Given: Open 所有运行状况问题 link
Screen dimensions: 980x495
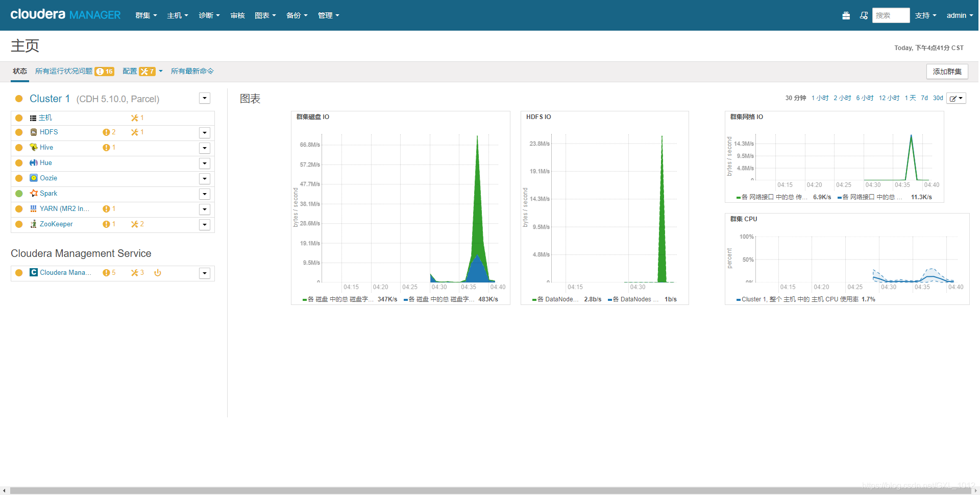Looking at the screenshot, I should (x=64, y=71).
